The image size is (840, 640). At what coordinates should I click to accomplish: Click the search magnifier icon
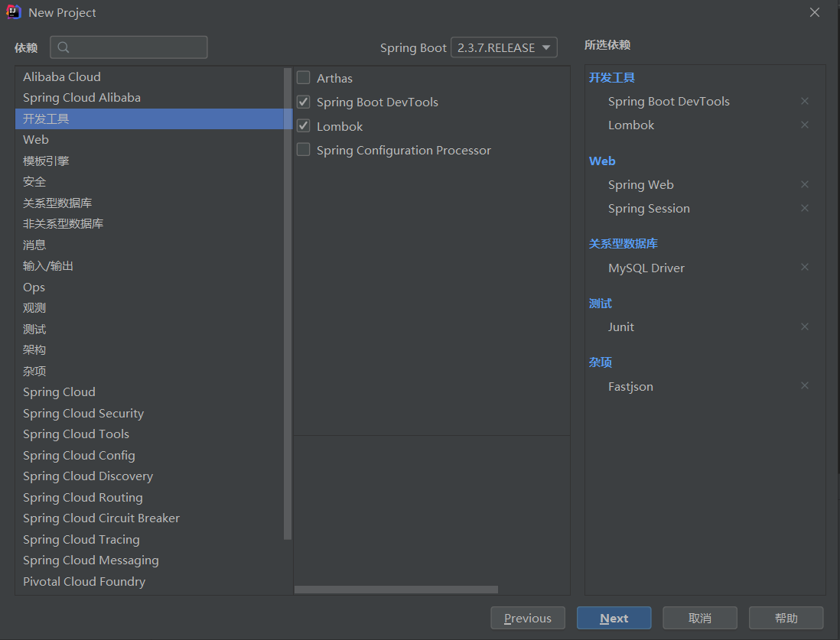click(63, 47)
